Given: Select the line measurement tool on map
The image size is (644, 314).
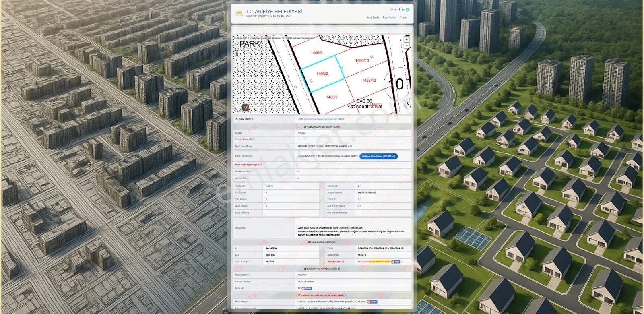Looking at the screenshot, I should coord(237,44).
